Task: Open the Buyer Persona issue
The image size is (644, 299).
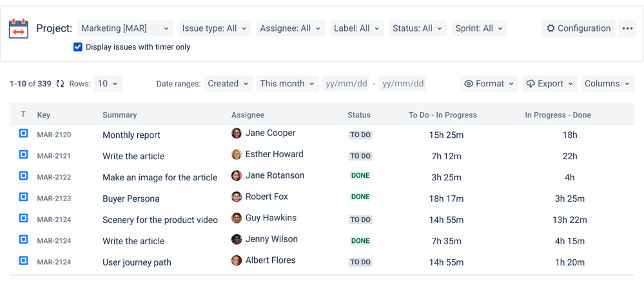Action: [x=131, y=198]
